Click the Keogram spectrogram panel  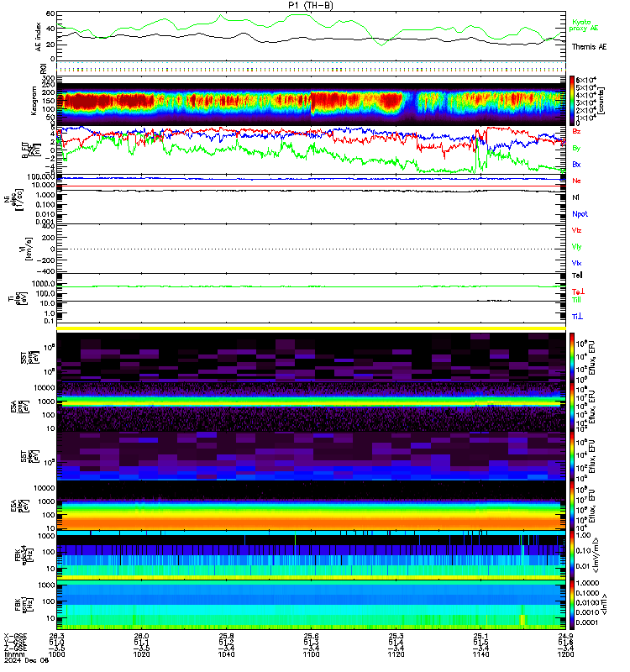pos(311,101)
